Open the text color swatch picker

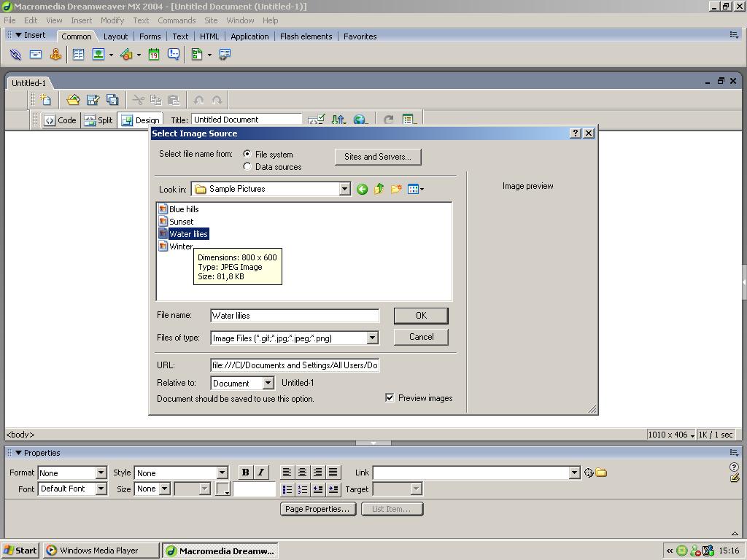pos(222,489)
